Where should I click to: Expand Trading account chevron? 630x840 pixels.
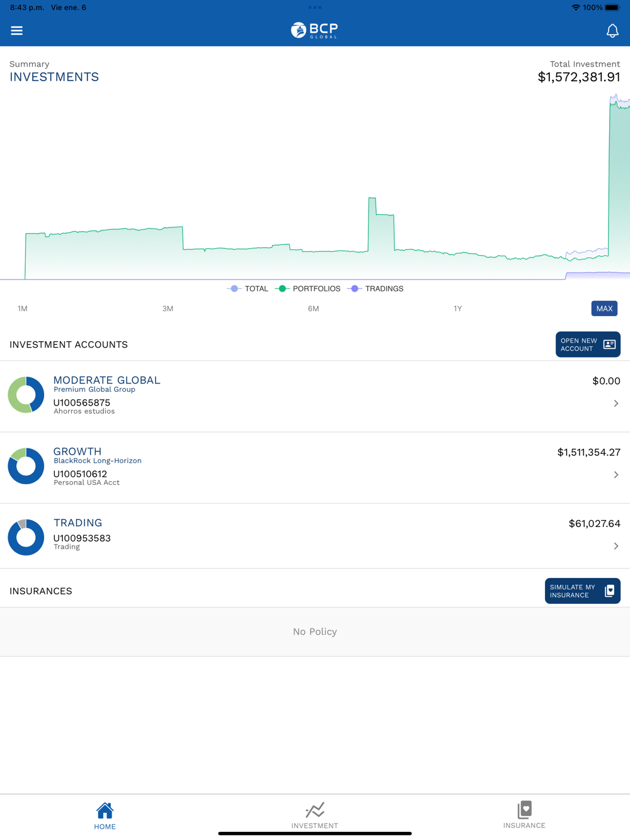coord(616,546)
